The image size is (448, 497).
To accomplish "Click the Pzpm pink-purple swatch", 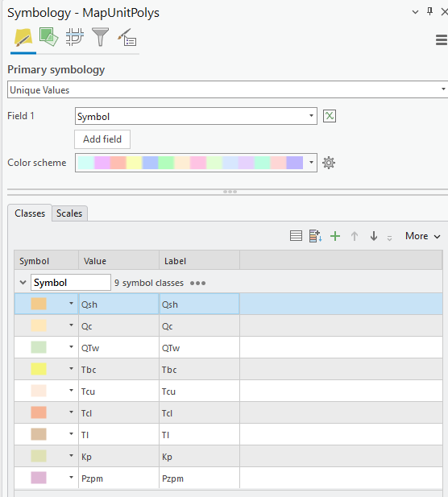I will [x=39, y=478].
